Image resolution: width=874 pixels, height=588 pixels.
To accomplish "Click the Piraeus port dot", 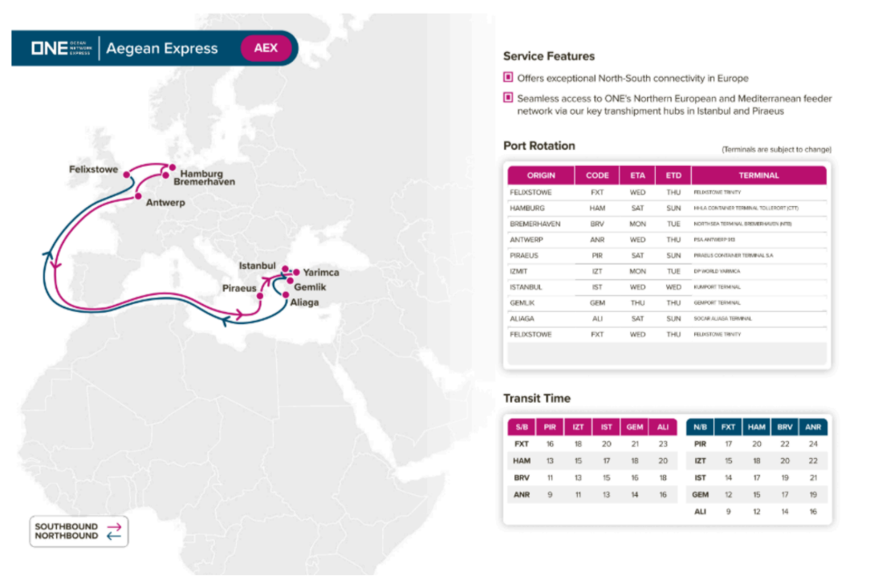I will pos(260,295).
